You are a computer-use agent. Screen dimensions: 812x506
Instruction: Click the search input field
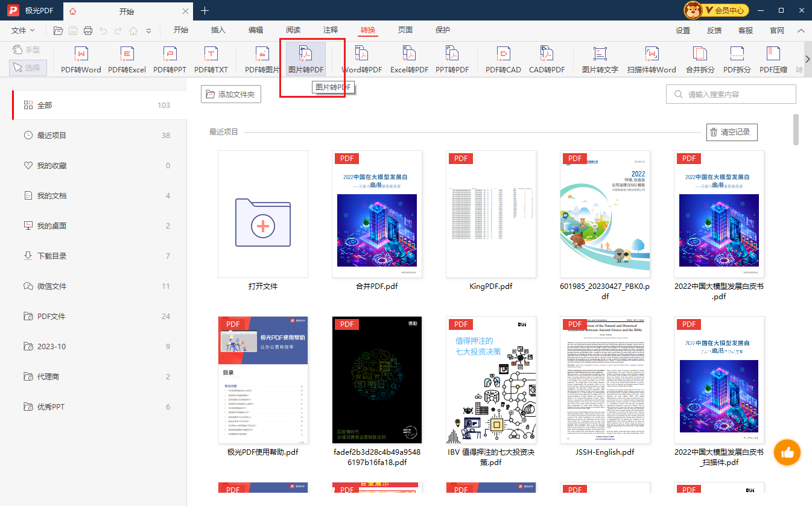(x=736, y=94)
